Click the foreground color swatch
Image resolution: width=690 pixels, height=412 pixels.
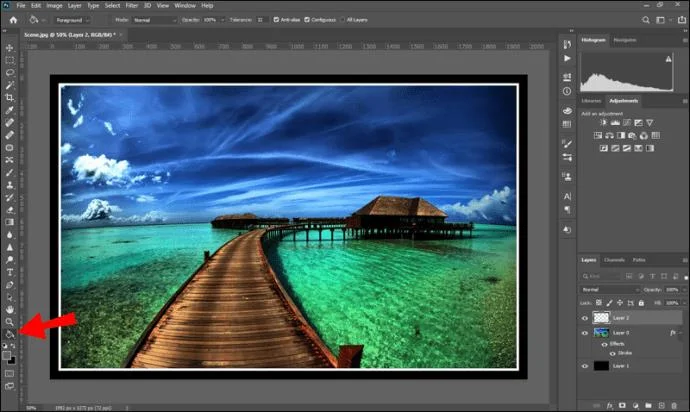tap(9, 352)
